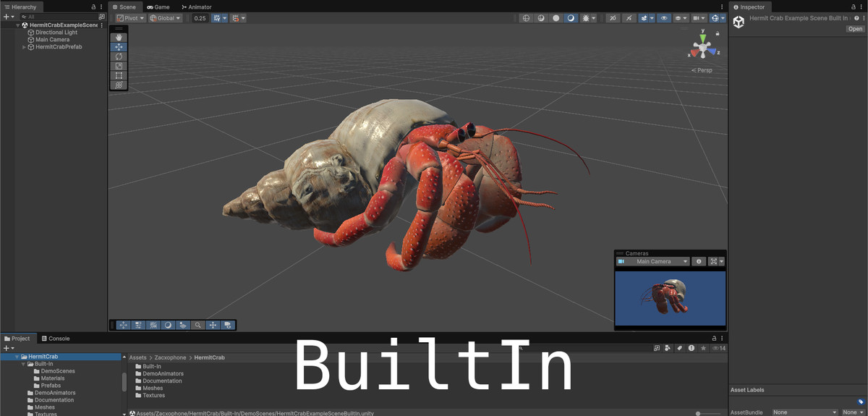The image size is (868, 416).
Task: Open AssetBundle variant None dropdown
Action: [x=853, y=412]
